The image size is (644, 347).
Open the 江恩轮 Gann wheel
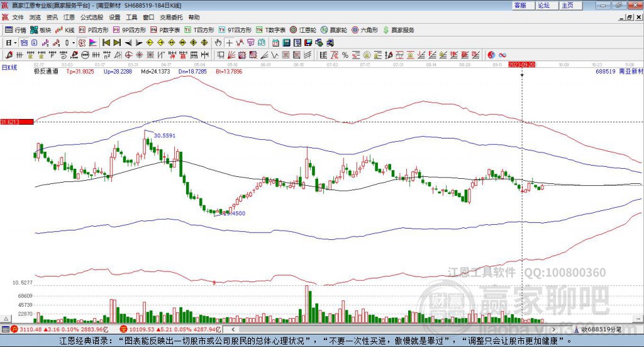[x=303, y=30]
